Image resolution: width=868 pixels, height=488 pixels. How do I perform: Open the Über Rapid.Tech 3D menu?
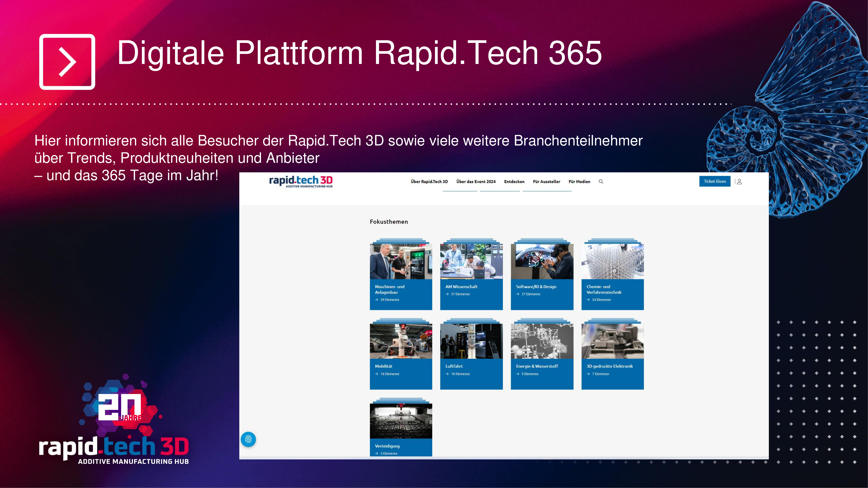point(429,181)
